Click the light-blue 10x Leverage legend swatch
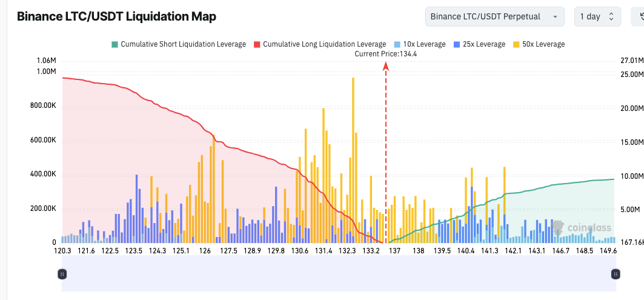Viewport: 644px width, 300px height. point(397,44)
